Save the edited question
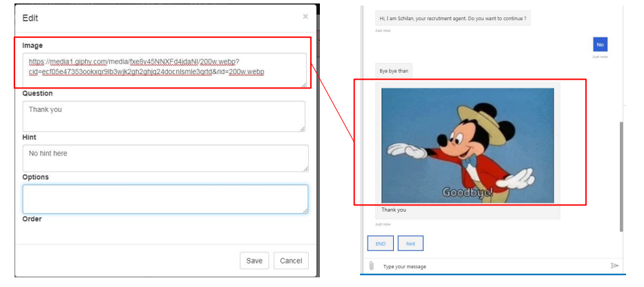 point(254,261)
